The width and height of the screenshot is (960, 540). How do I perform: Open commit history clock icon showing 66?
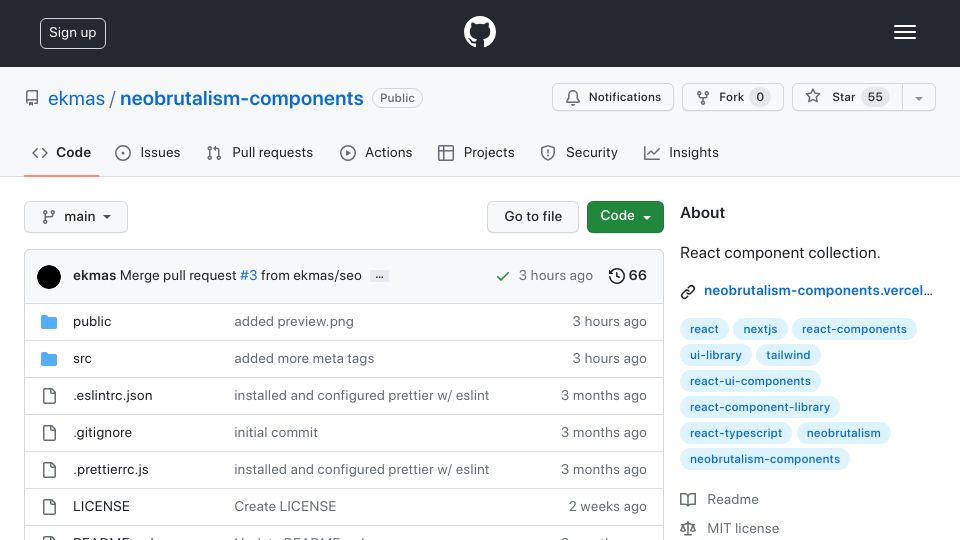point(617,276)
